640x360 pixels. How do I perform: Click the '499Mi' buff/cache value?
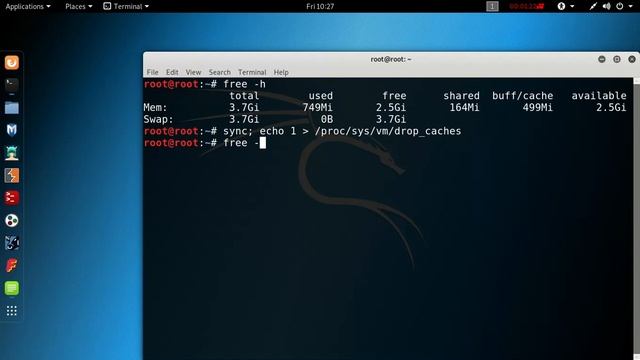[x=538, y=108]
